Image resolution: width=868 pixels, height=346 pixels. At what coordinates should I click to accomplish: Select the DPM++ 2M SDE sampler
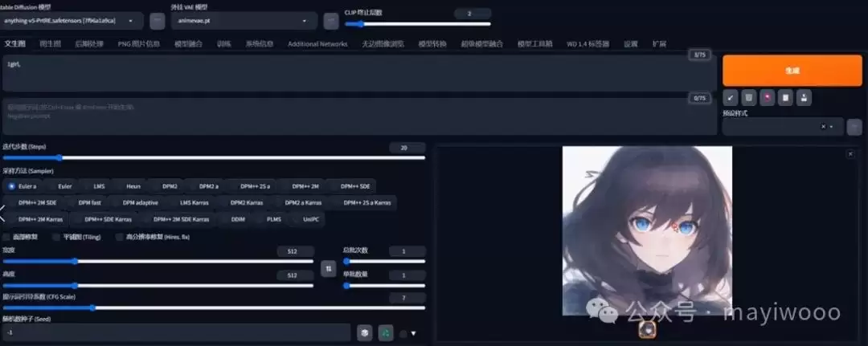click(x=33, y=203)
